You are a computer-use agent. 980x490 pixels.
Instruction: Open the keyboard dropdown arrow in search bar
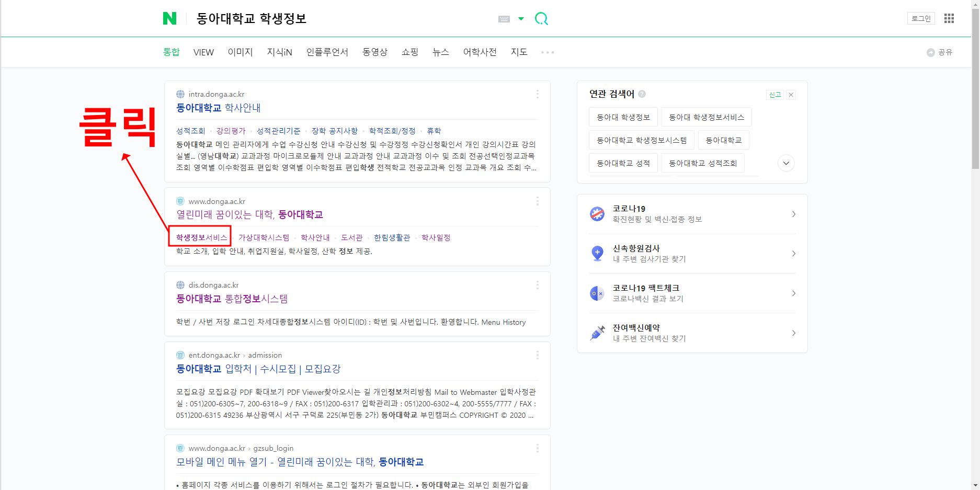pyautogui.click(x=521, y=19)
